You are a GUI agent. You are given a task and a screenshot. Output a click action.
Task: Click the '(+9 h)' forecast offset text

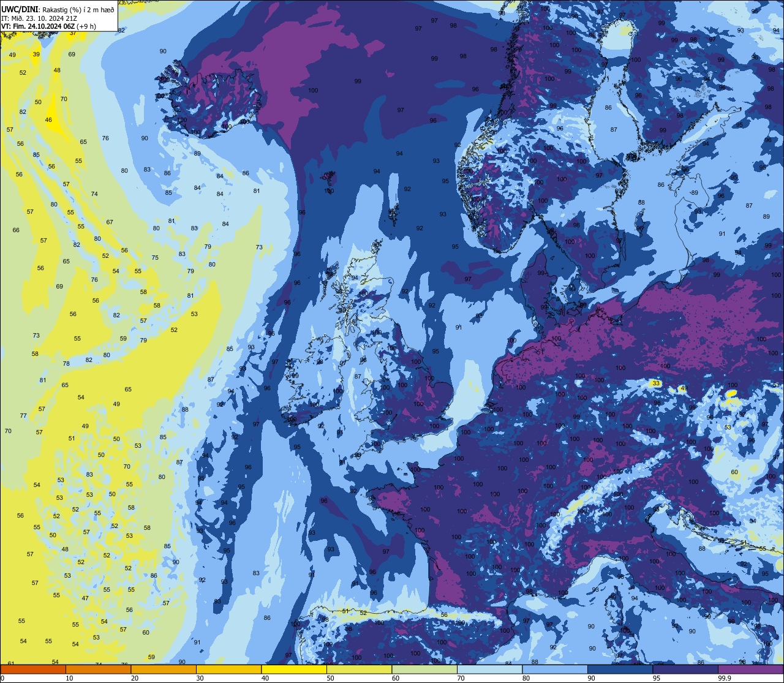(x=86, y=26)
